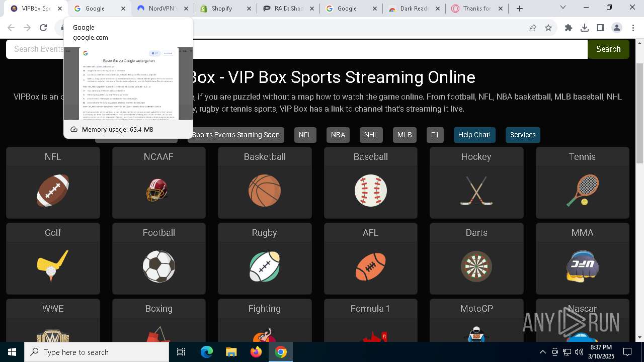Click the green Search button

coord(608,49)
